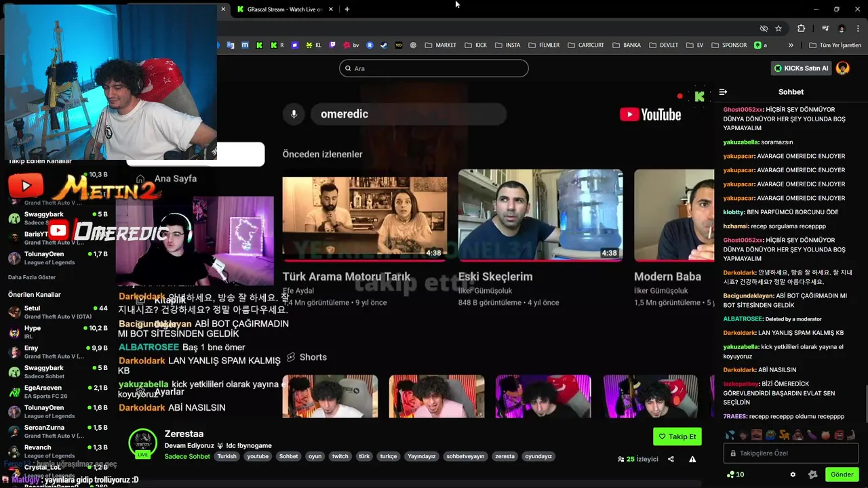Open Sadece Sohbet category link

click(187, 456)
